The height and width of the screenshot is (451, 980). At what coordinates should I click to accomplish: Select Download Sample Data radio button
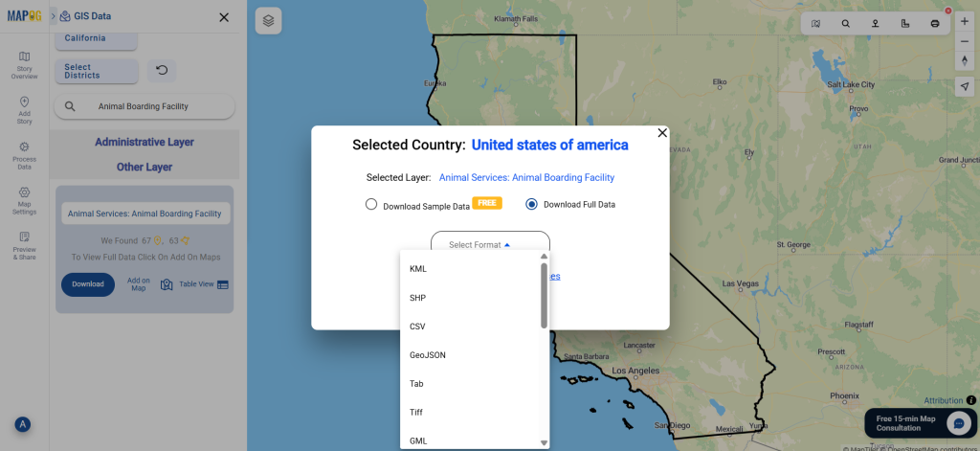pyautogui.click(x=371, y=204)
